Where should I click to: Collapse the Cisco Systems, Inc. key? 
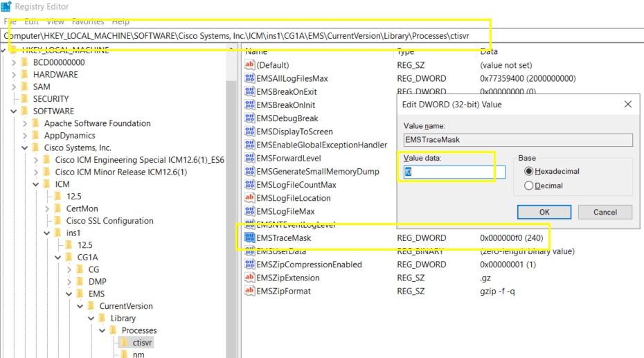tap(25, 147)
